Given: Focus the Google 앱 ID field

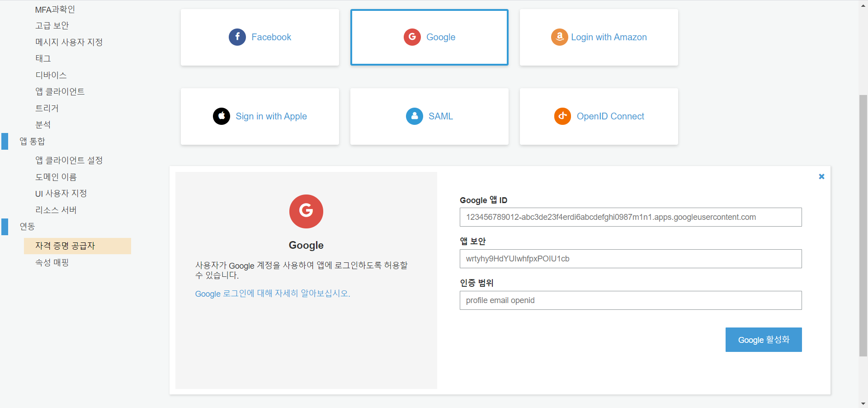Looking at the screenshot, I should [x=631, y=217].
